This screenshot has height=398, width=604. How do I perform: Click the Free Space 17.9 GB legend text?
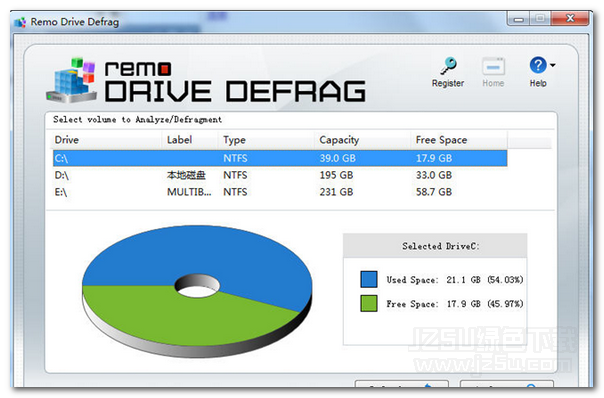[455, 304]
